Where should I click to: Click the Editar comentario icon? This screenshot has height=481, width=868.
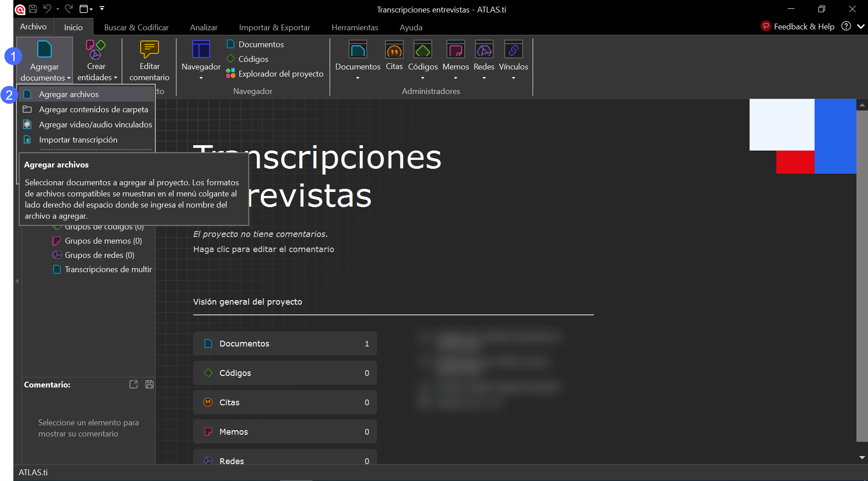click(150, 49)
